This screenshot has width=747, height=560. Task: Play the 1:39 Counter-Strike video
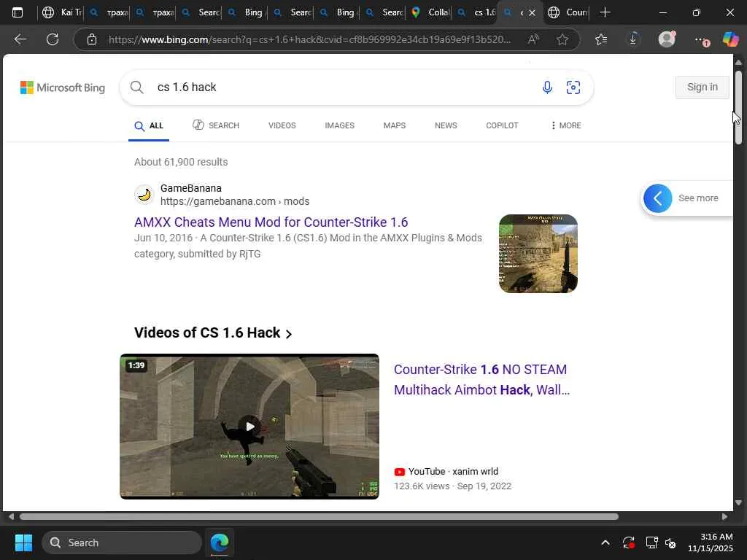249,426
